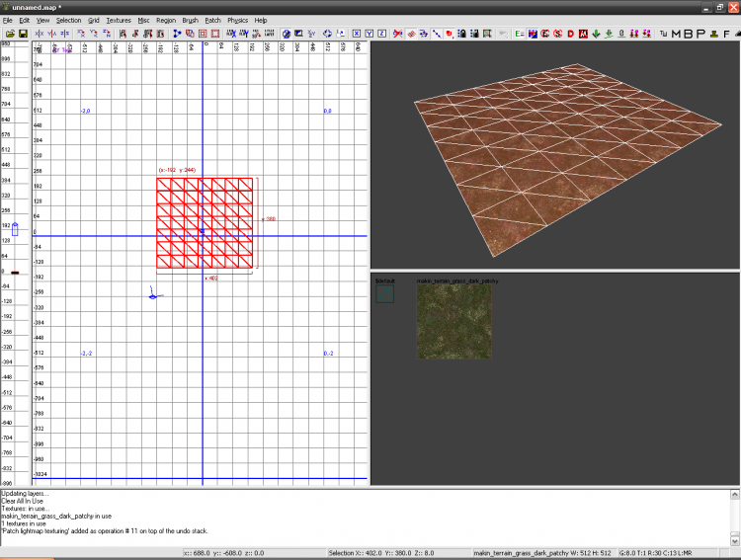
Task: Click the Open map folder icon
Action: (8, 34)
